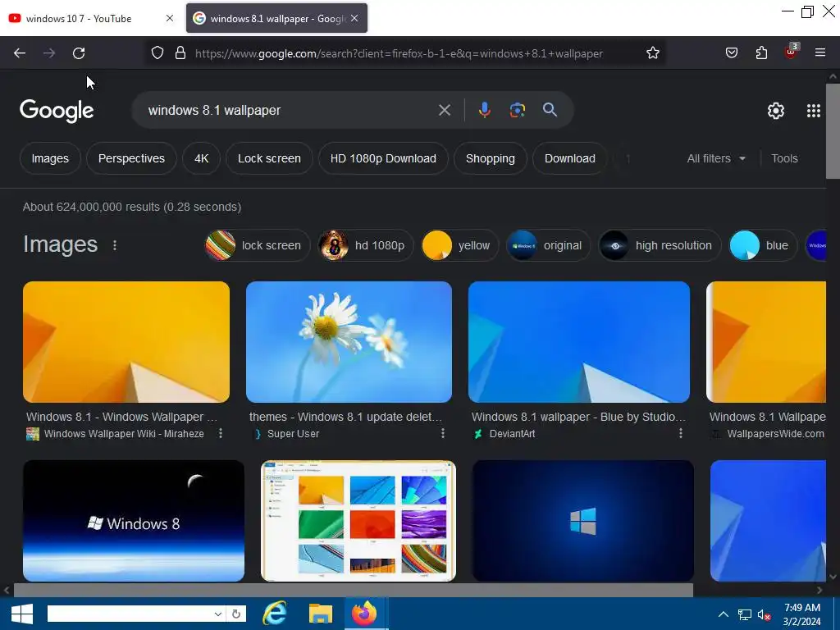Open Google quick settings gear
840x630 pixels.
776,111
